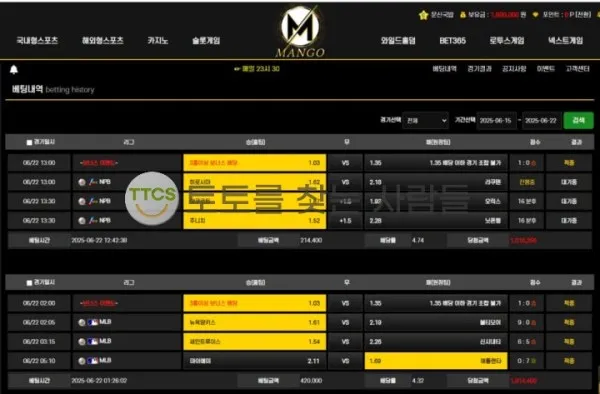Viewport: 600px width, 394px height.
Task: Click the notification bell icon
Action: point(14,70)
